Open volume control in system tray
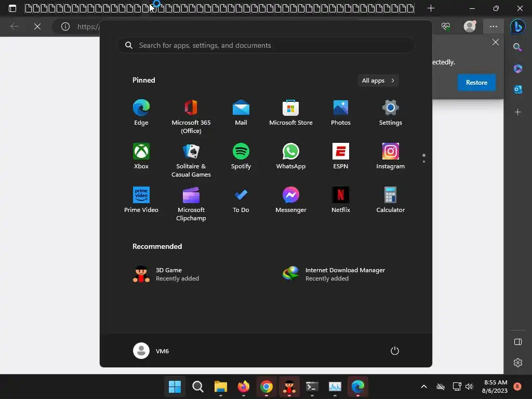 click(469, 387)
